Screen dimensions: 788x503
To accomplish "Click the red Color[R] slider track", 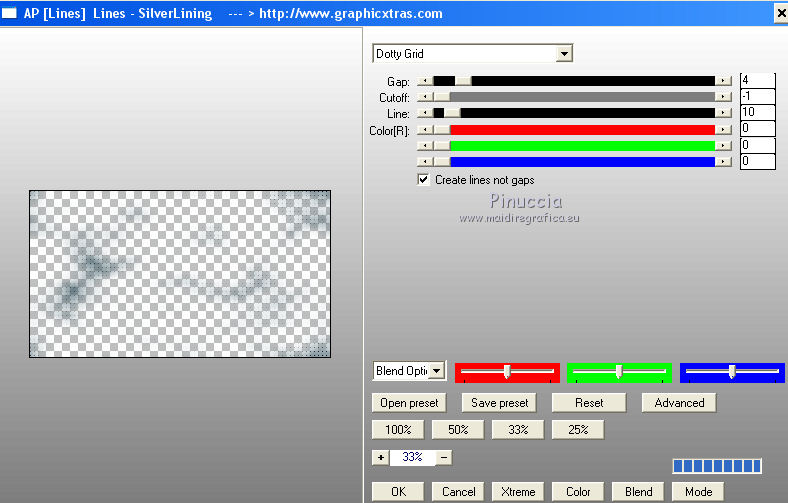I will point(582,130).
